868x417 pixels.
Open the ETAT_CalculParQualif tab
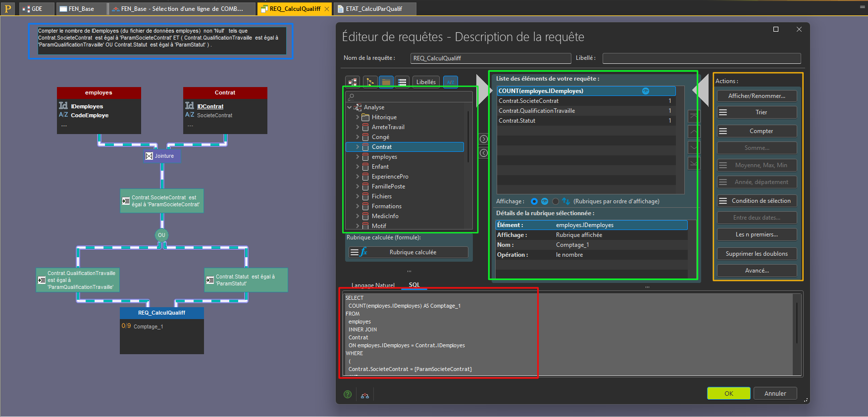(375, 9)
